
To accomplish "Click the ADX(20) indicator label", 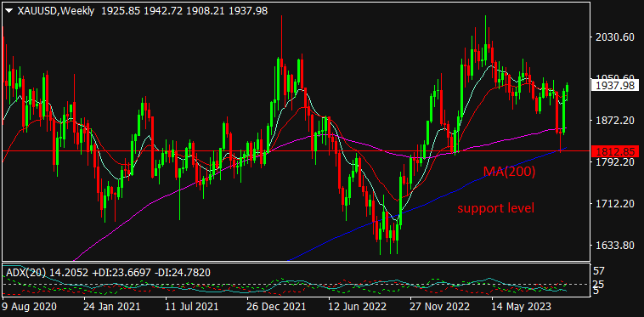I will point(27,272).
